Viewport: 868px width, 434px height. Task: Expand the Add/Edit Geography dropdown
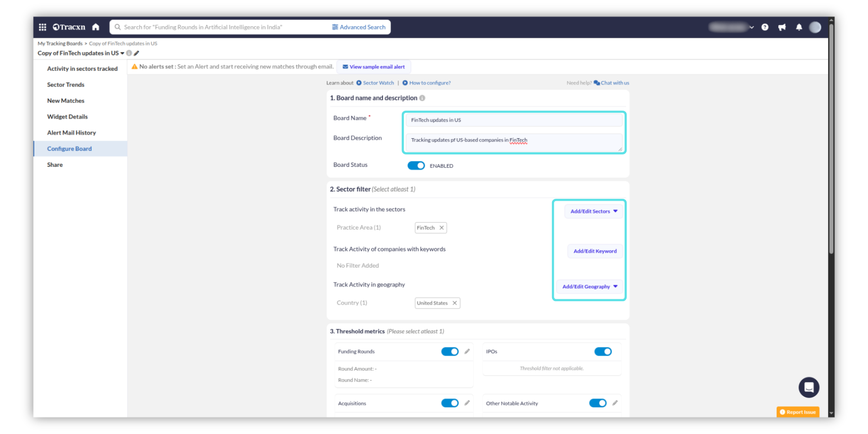point(590,287)
